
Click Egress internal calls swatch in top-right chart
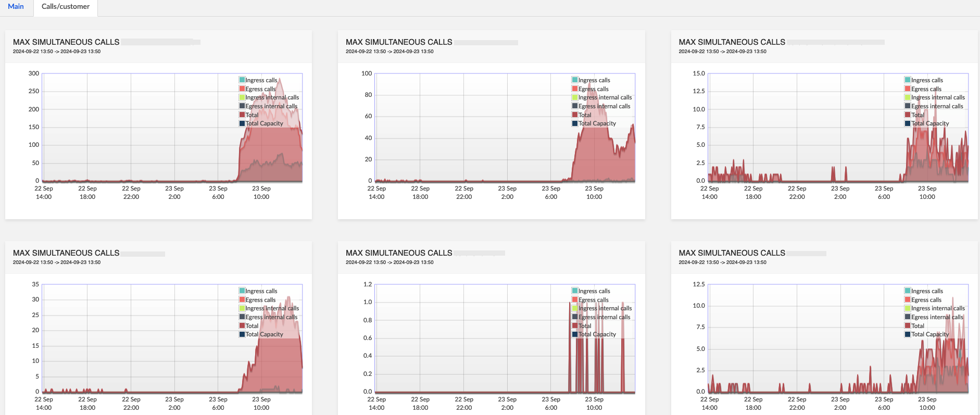[908, 106]
